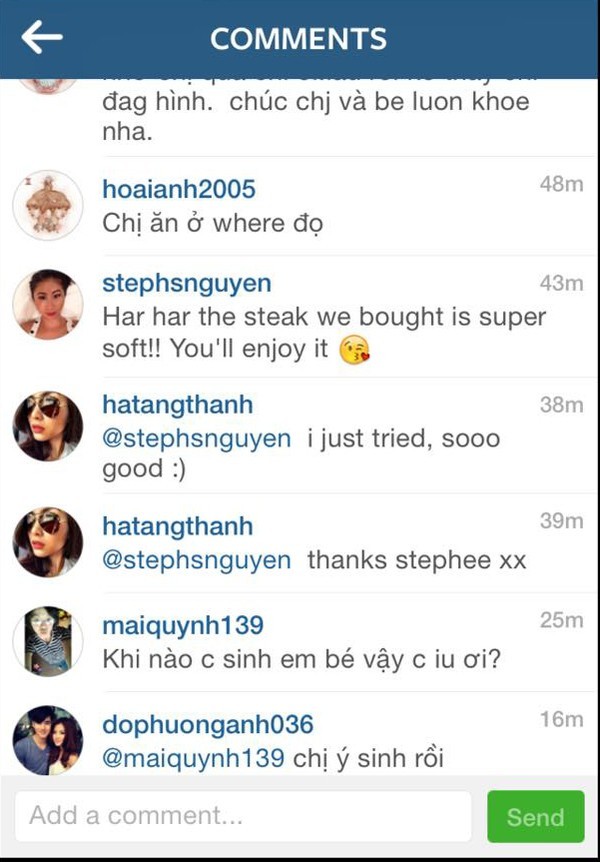Screen dimensions: 600x862
Task: Tap the hatangthanh username above "thanks stephee"
Action: pyautogui.click(x=178, y=527)
